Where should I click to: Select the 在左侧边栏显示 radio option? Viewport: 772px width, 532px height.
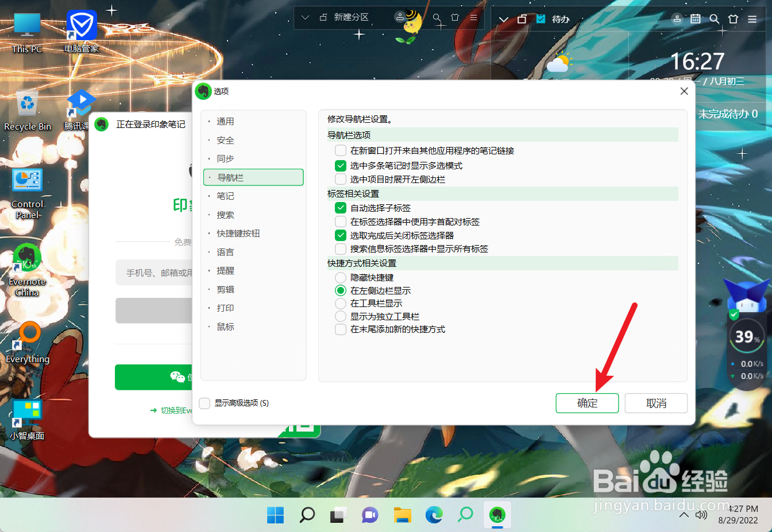(x=341, y=290)
